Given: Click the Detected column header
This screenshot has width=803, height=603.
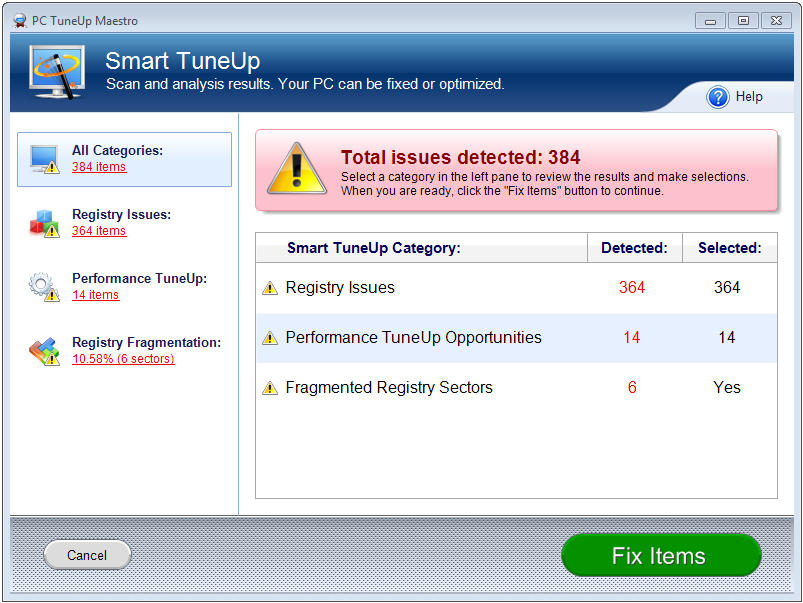Looking at the screenshot, I should 635,248.
